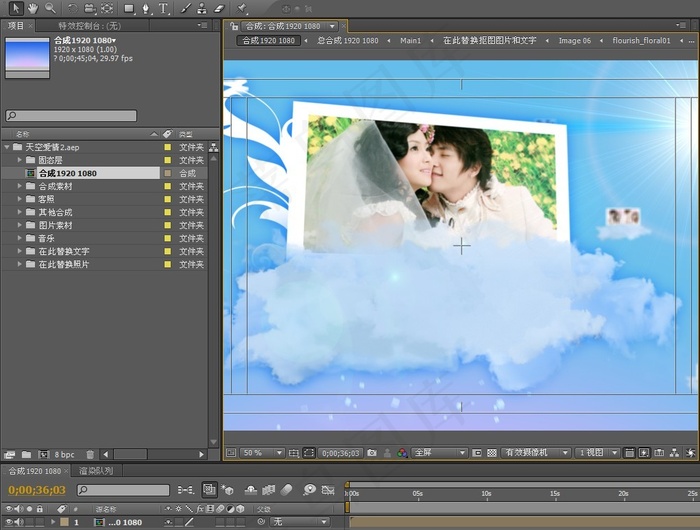Select the Brush tool
Viewport: 700px width, 530px height.
click(186, 8)
